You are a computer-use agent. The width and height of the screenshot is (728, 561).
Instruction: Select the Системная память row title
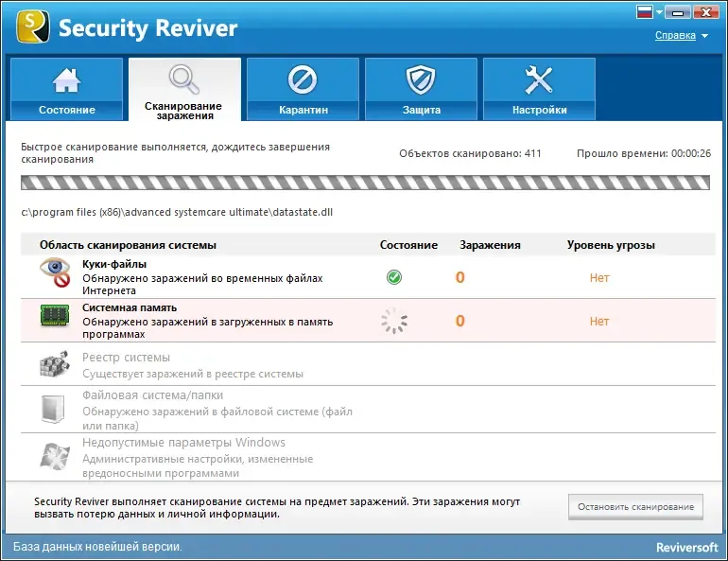130,307
